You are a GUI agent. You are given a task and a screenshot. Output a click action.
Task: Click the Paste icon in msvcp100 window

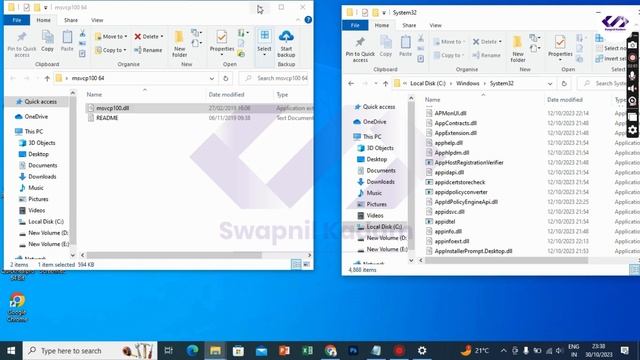[x=67, y=41]
